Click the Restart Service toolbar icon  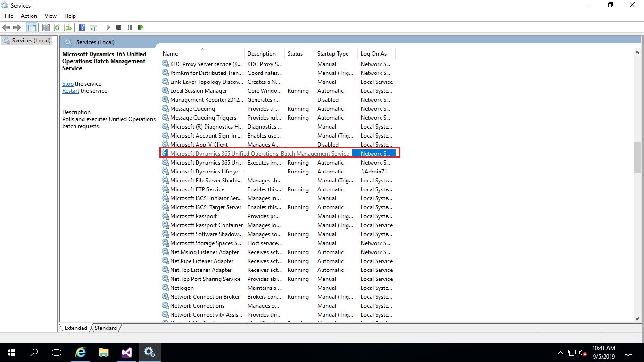coord(140,27)
